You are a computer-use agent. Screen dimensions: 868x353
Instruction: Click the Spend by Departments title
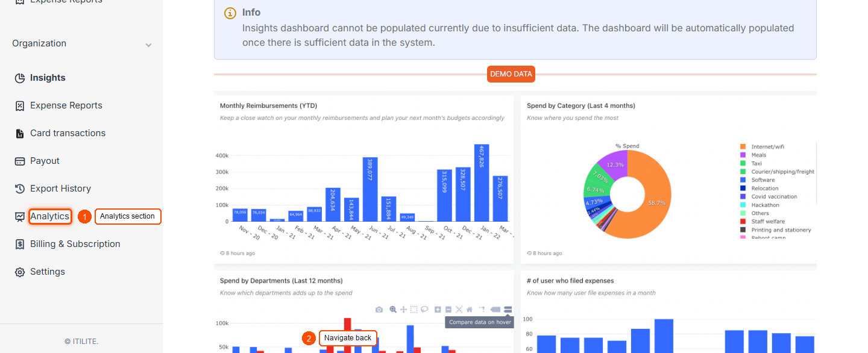[x=281, y=281]
